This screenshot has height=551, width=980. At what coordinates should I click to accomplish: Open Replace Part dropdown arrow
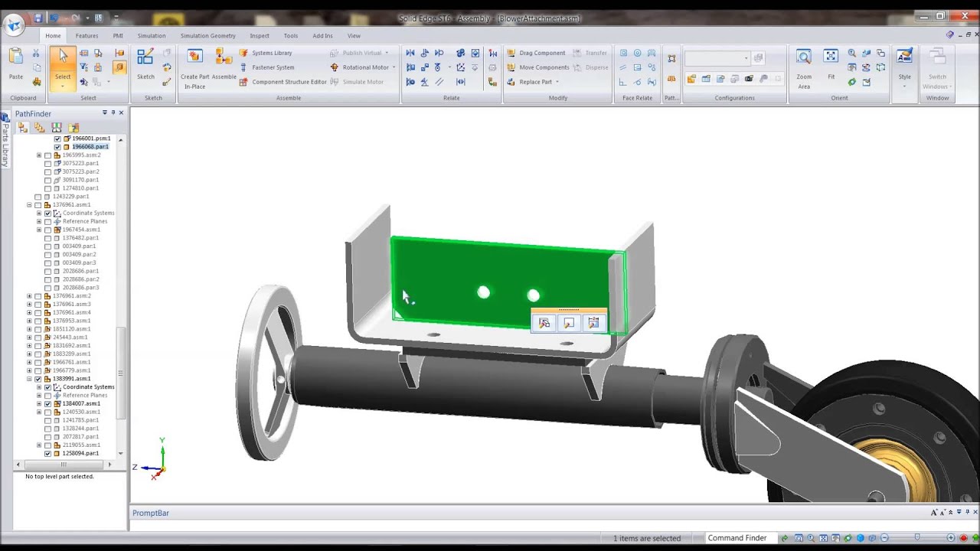coord(557,82)
